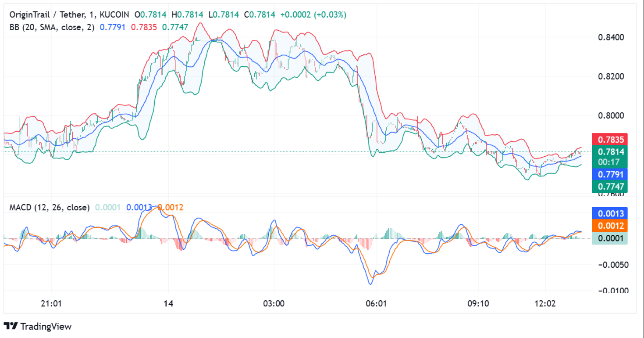Click the 09:10 time axis label
The image size is (644, 338).
click(477, 303)
